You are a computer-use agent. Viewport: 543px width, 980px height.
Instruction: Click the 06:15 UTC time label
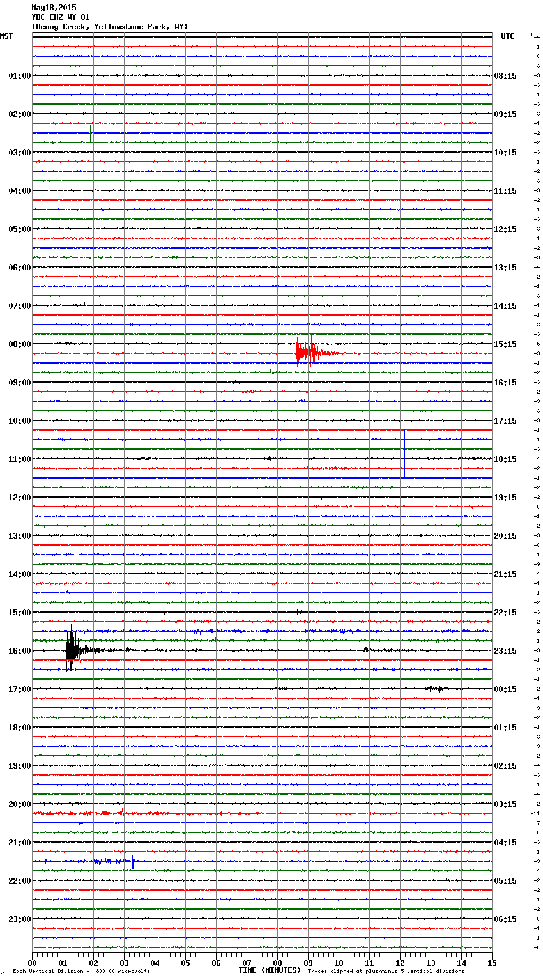point(505,919)
